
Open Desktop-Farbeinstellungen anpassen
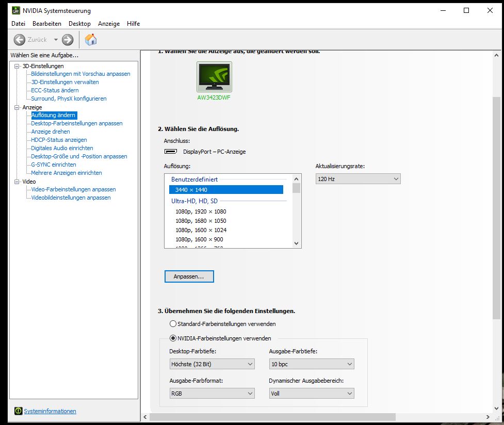pos(77,123)
